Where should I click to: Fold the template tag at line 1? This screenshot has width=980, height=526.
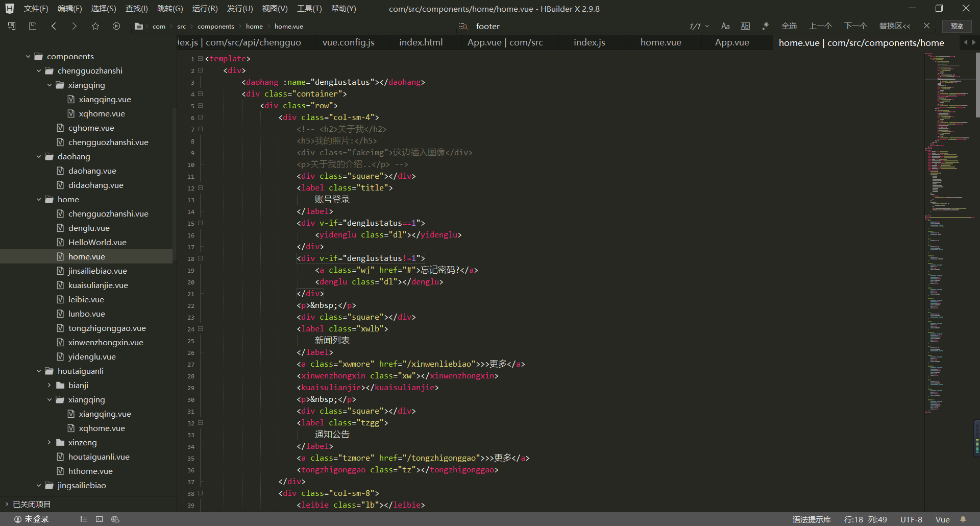[x=201, y=59]
